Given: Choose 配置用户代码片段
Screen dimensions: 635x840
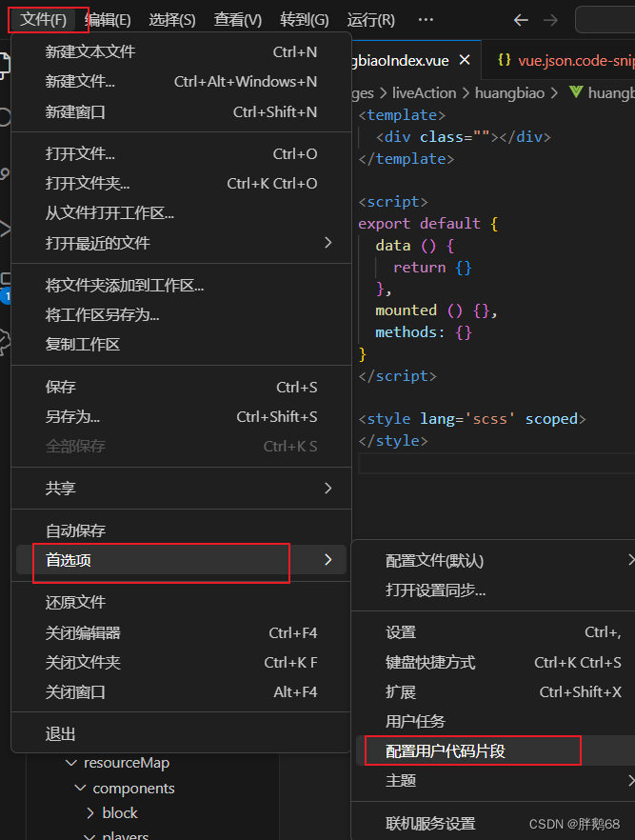Looking at the screenshot, I should click(495, 751).
